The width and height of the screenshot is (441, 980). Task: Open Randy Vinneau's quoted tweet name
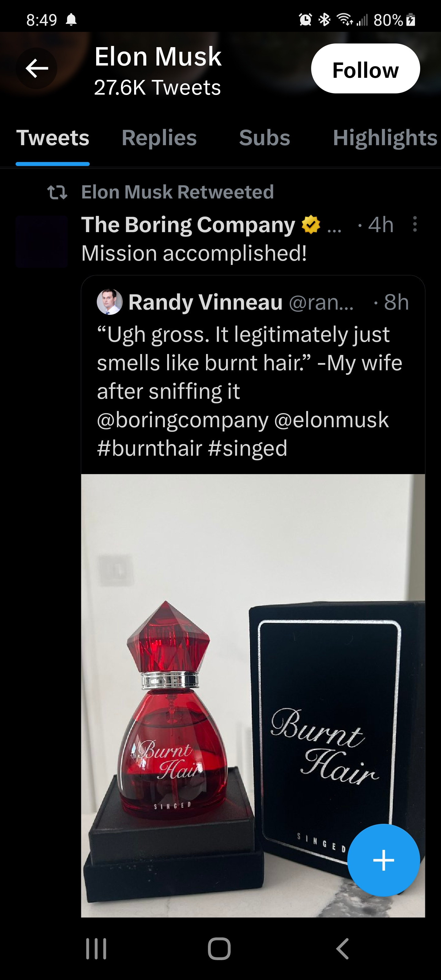coord(205,302)
